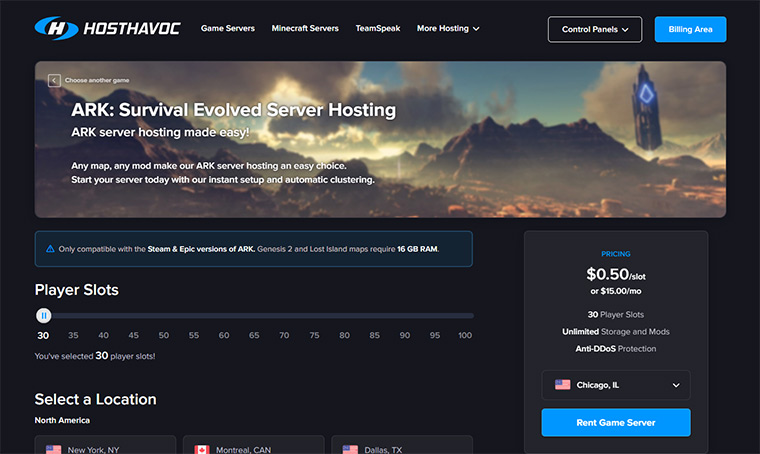The width and height of the screenshot is (760, 454).
Task: Click the warning triangle in the compatibility notice
Action: pyautogui.click(x=50, y=249)
